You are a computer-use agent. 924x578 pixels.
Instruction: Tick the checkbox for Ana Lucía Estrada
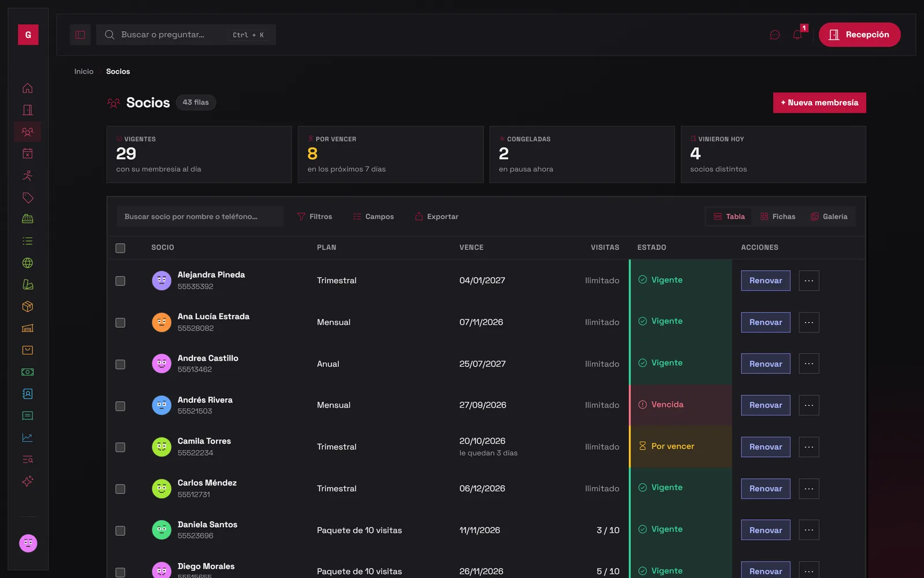coord(120,323)
